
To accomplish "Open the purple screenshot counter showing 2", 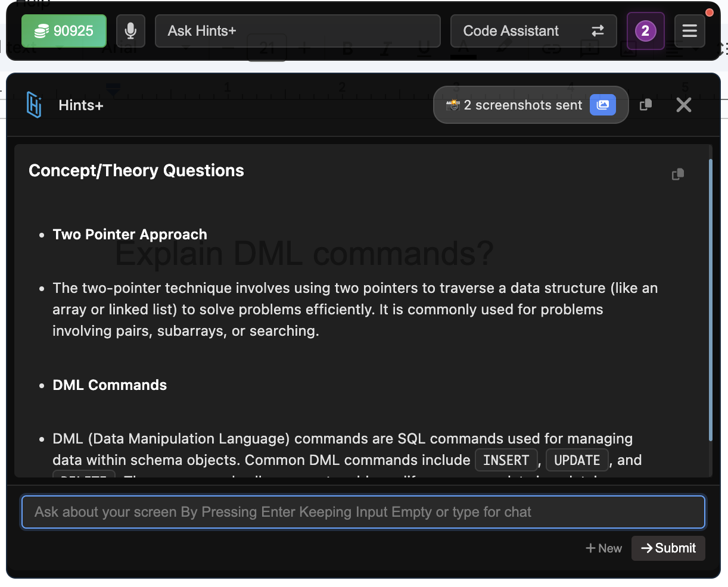I will point(645,31).
